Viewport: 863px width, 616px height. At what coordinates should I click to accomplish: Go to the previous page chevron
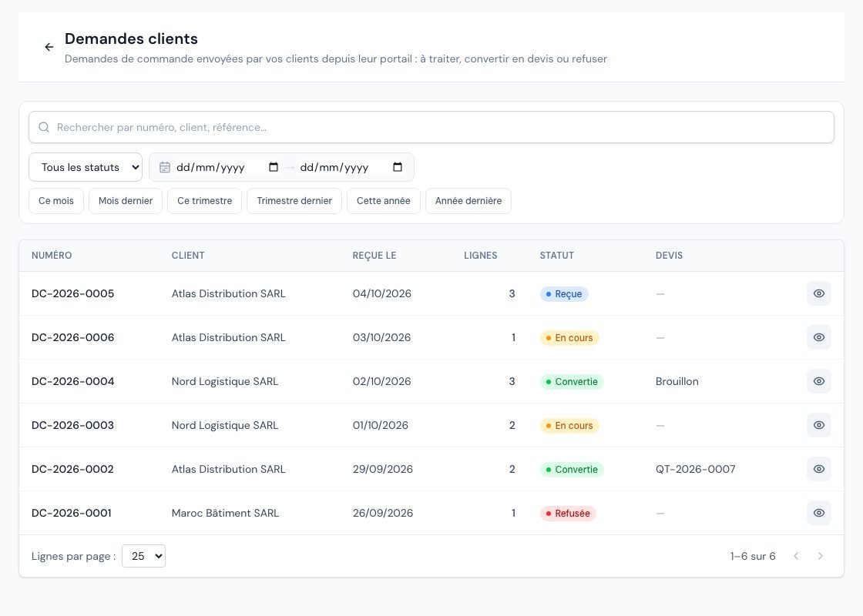(x=796, y=556)
